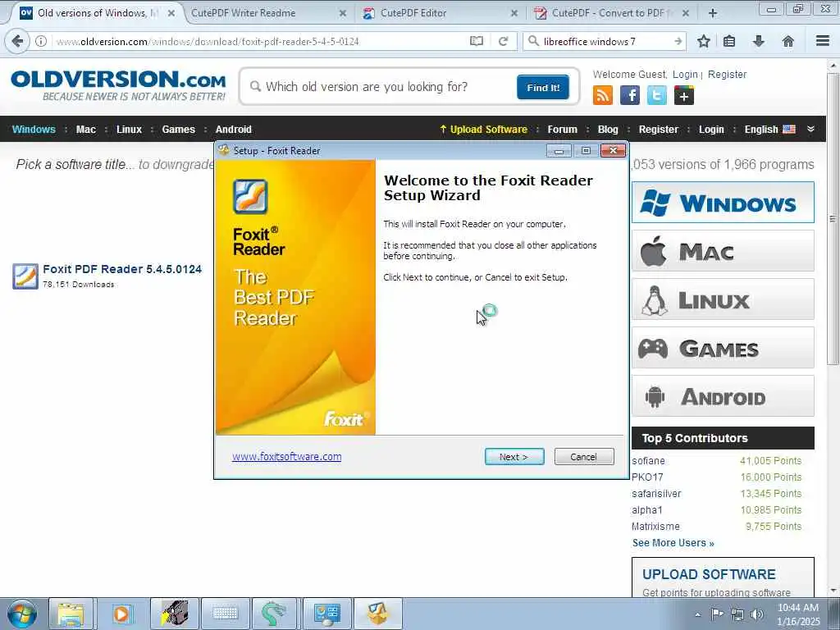Open a new browser tab

[x=713, y=13]
